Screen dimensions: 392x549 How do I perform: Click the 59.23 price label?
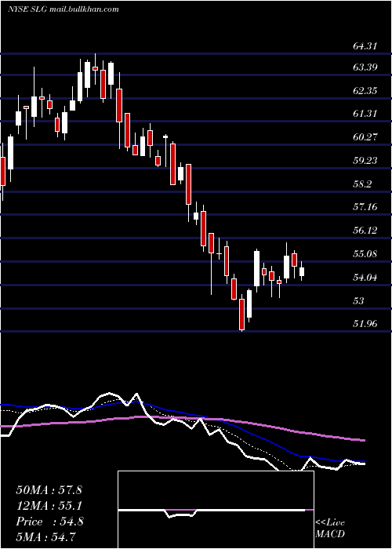pos(365,161)
